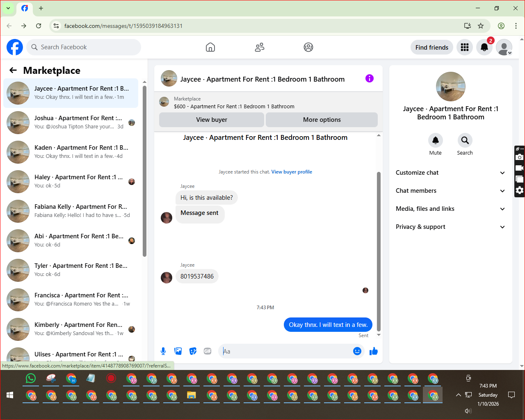Click the Mute bell icon
The width and height of the screenshot is (525, 420).
click(436, 140)
